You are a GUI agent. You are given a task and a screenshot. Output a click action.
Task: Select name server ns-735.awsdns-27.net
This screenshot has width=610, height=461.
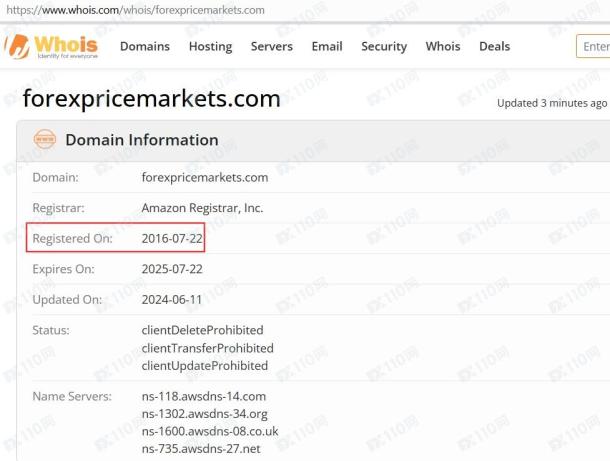click(201, 449)
